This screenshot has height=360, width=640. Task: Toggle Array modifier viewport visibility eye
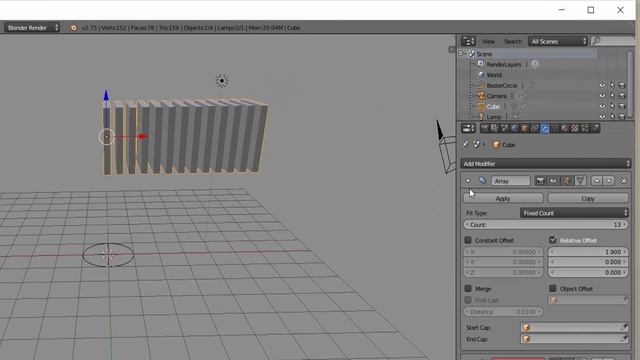(x=553, y=181)
